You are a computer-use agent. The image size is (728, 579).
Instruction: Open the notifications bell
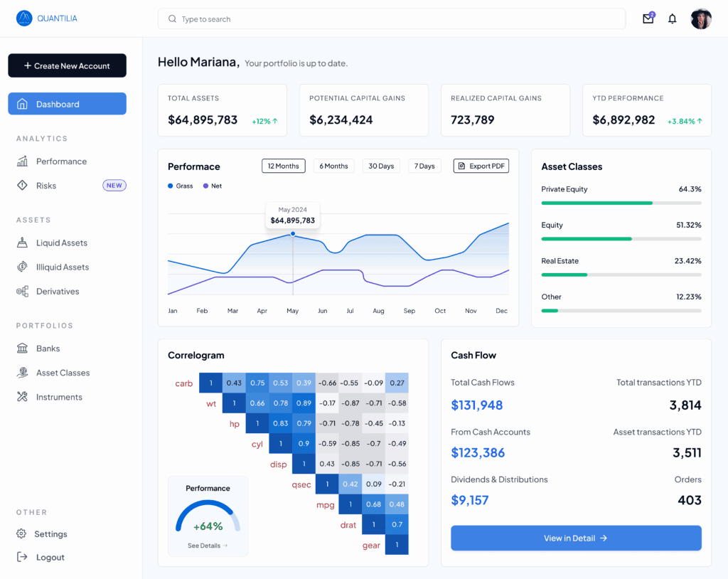pyautogui.click(x=672, y=19)
